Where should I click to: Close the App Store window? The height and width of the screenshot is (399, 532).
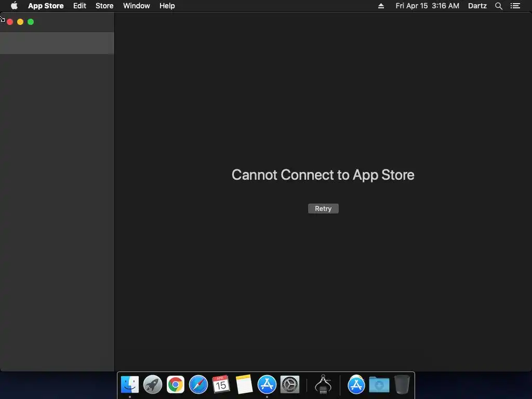click(10, 22)
